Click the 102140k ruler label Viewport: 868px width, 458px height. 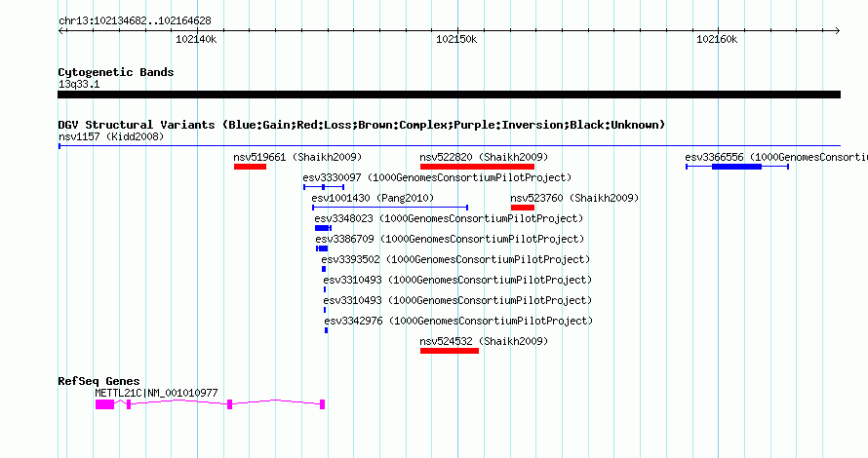pos(196,39)
